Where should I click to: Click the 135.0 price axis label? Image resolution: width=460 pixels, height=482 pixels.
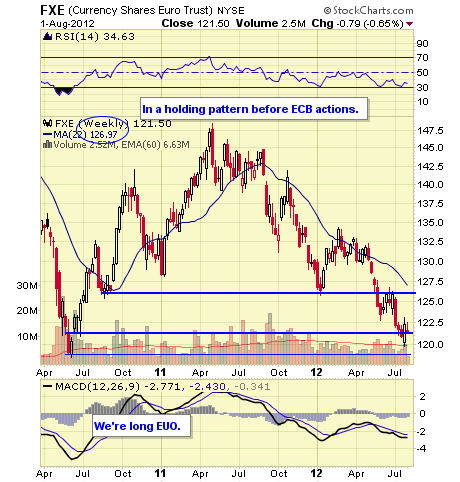pyautogui.click(x=430, y=222)
